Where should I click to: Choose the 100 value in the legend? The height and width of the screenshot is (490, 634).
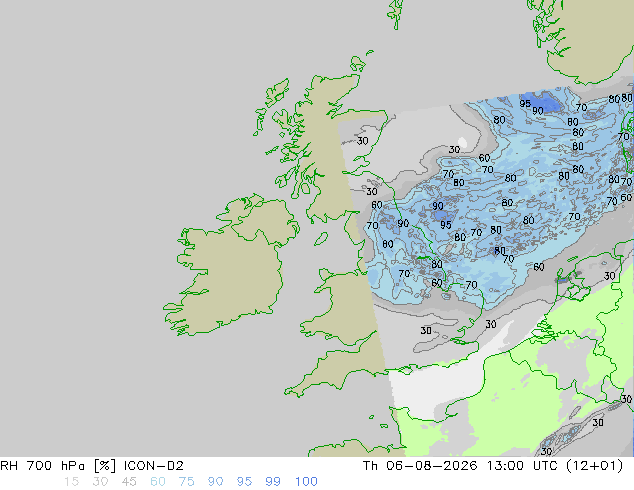point(306,482)
